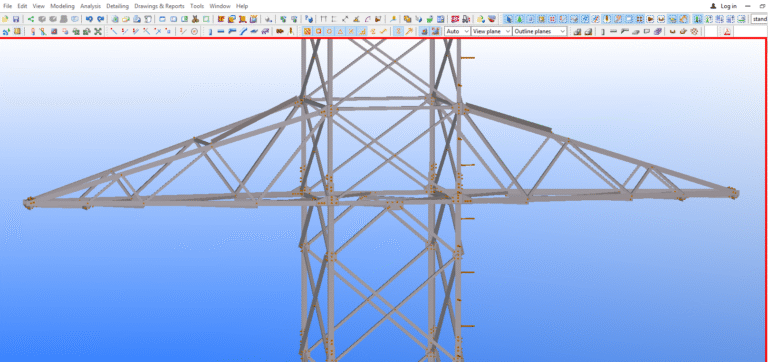Toggle the orange circle snap switch
Viewport: 768px width, 362px height.
coord(329,31)
